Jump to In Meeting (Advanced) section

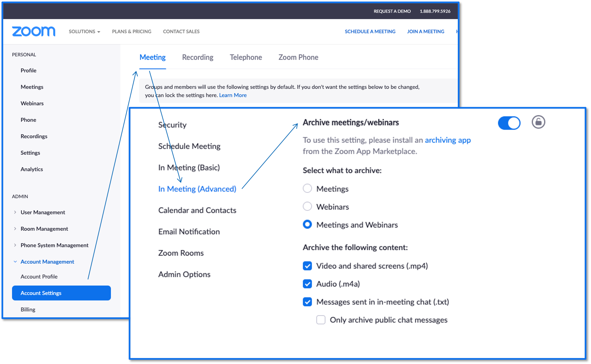[x=197, y=189]
